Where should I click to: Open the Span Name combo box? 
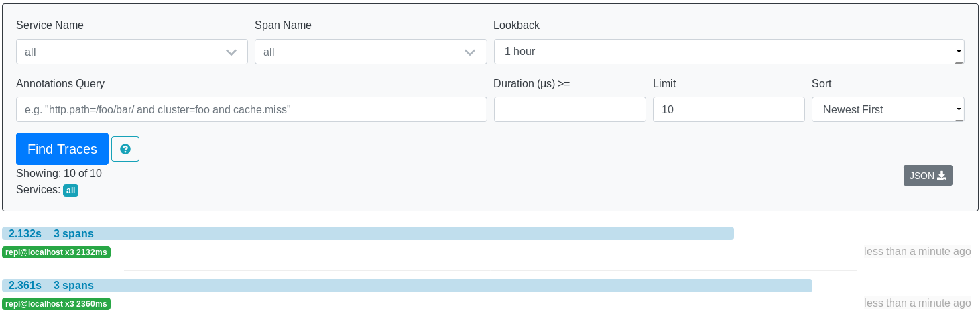coord(371,52)
